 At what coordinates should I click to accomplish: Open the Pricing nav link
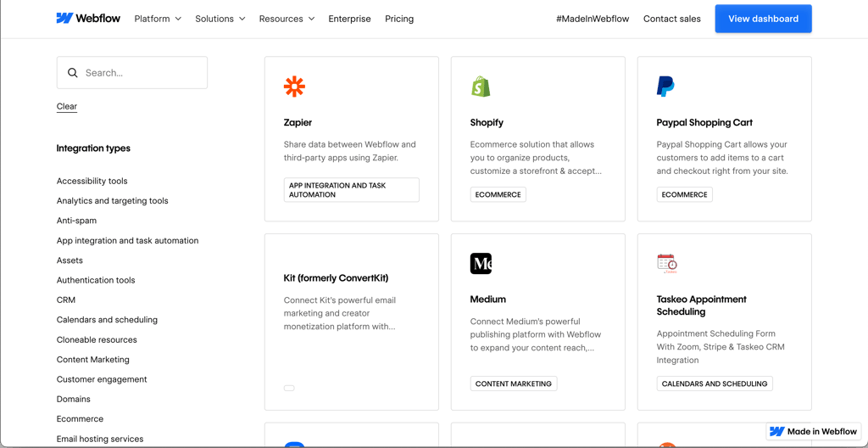click(399, 19)
